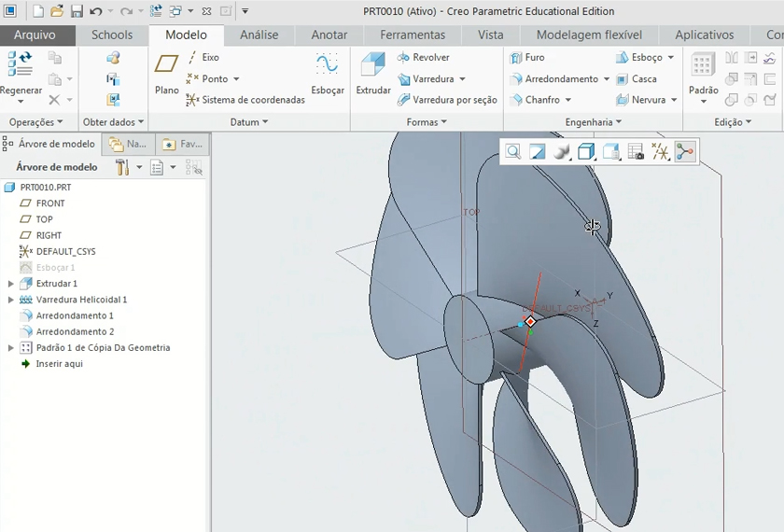Open the Arquivo file menu
The height and width of the screenshot is (532, 784).
click(35, 35)
